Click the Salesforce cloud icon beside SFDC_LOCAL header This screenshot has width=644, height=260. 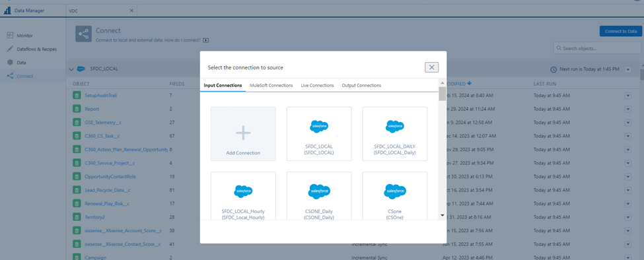(81, 69)
